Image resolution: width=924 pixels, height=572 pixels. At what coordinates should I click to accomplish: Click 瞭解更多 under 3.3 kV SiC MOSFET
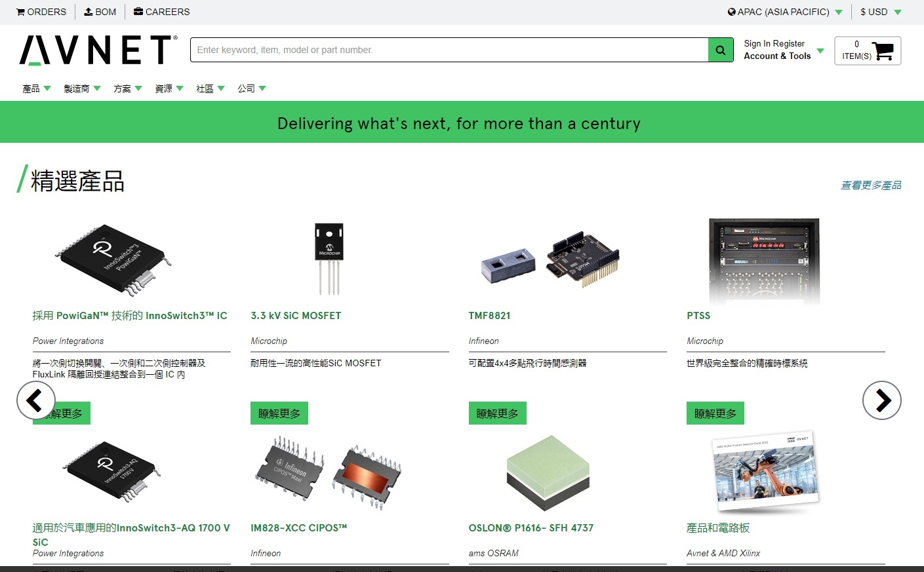coord(279,413)
